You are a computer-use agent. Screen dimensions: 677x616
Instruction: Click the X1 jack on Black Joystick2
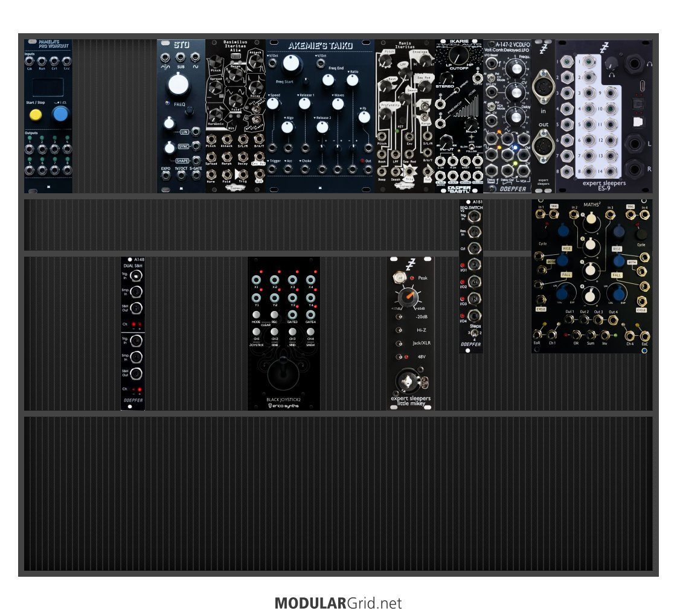coord(256,280)
